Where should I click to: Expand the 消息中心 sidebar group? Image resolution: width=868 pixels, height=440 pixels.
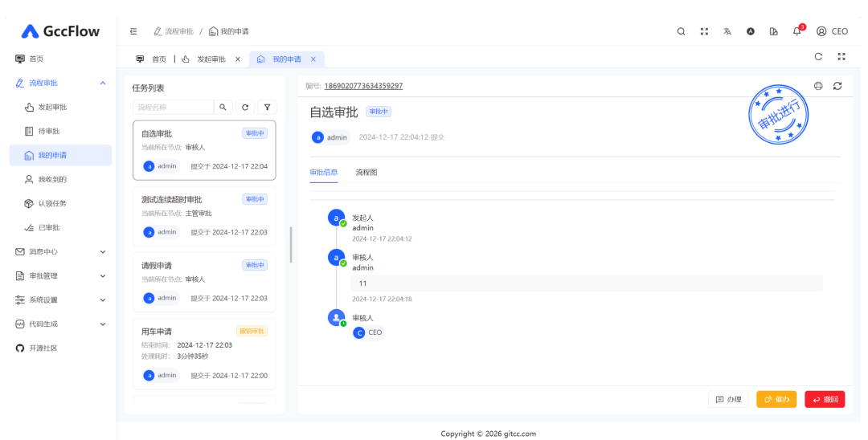[x=60, y=251]
